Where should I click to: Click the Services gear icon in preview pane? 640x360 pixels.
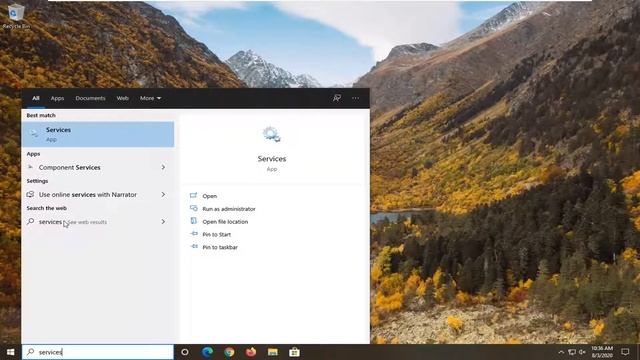click(x=271, y=135)
